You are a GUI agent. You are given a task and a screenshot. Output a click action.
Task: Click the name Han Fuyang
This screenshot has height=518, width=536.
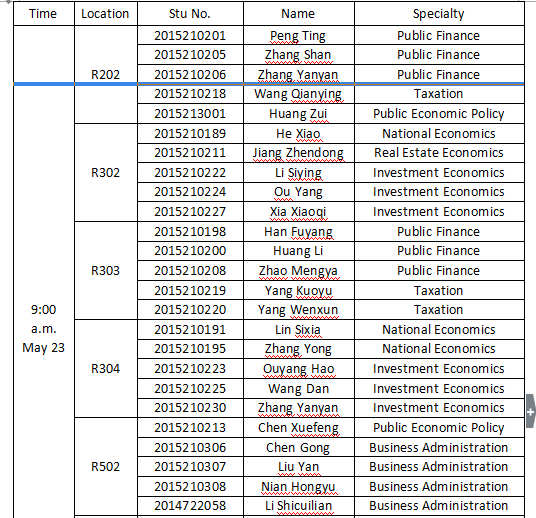point(298,232)
